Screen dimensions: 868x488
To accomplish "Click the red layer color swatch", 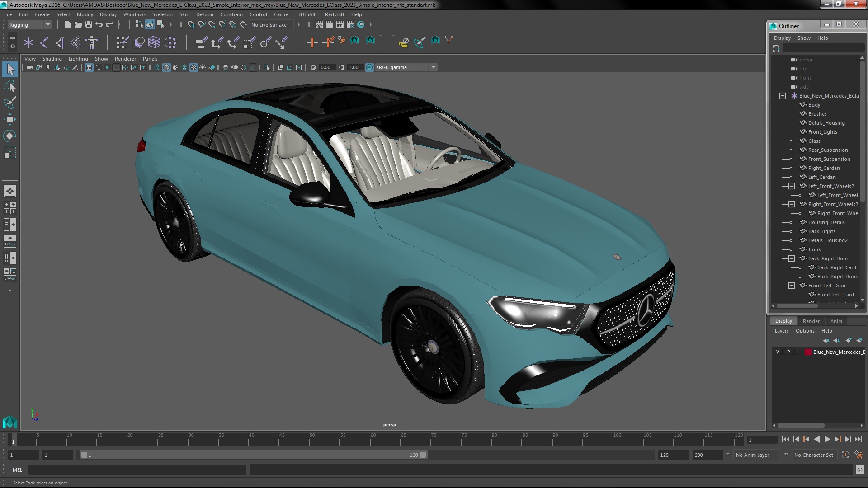I will [x=808, y=352].
